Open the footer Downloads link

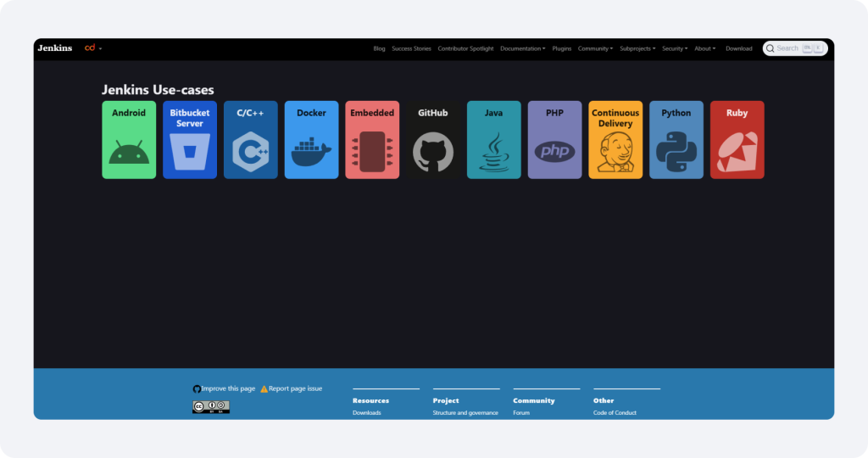(x=366, y=412)
